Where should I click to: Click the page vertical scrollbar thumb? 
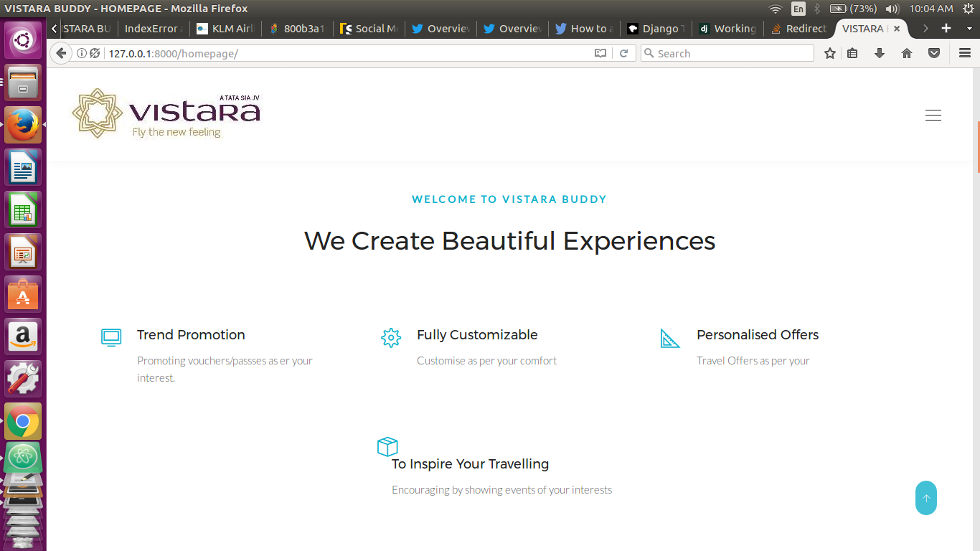979,147
